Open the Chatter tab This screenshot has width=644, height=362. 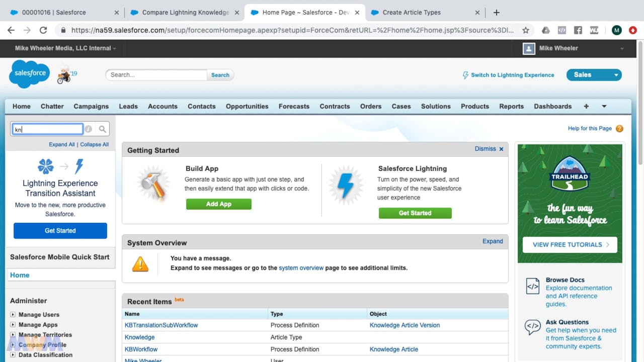(52, 106)
